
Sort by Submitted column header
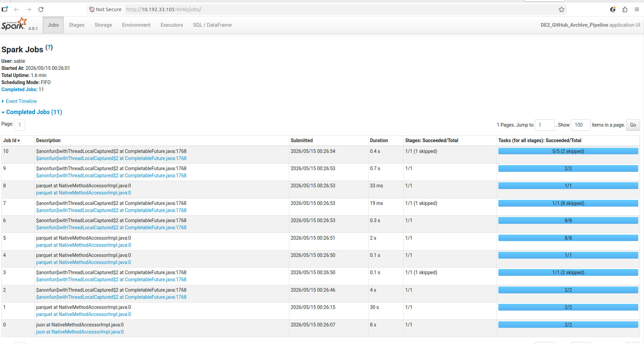pyautogui.click(x=302, y=140)
